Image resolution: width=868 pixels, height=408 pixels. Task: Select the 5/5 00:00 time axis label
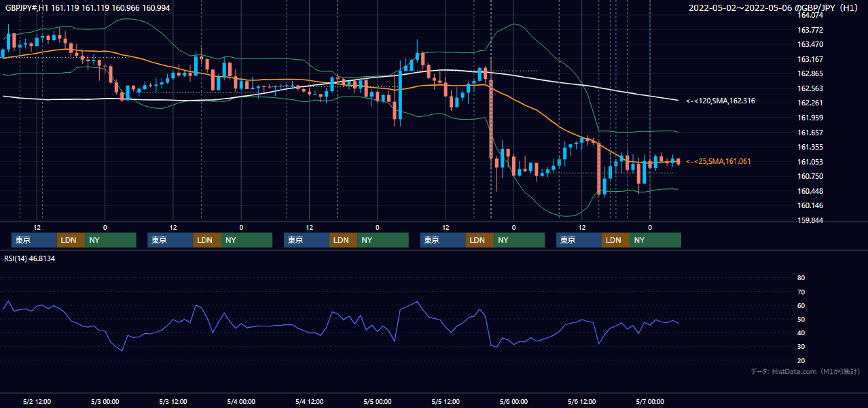click(378, 401)
